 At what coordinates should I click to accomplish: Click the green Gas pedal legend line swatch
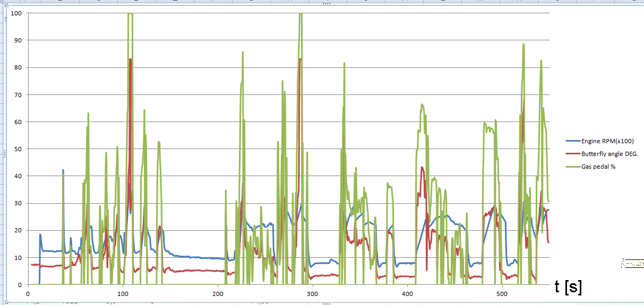pyautogui.click(x=572, y=167)
